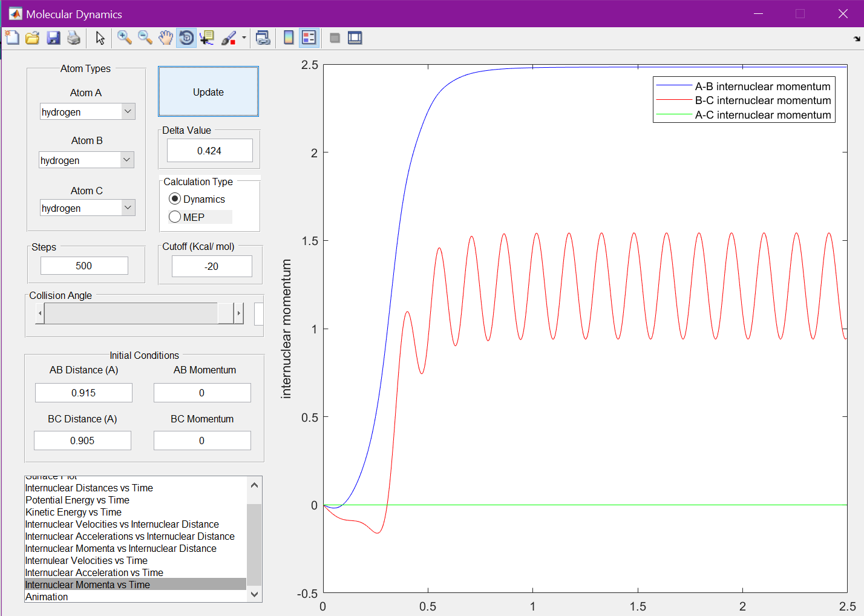Viewport: 864px width, 616px height.
Task: Print the figure via the printer icon
Action: click(x=74, y=38)
